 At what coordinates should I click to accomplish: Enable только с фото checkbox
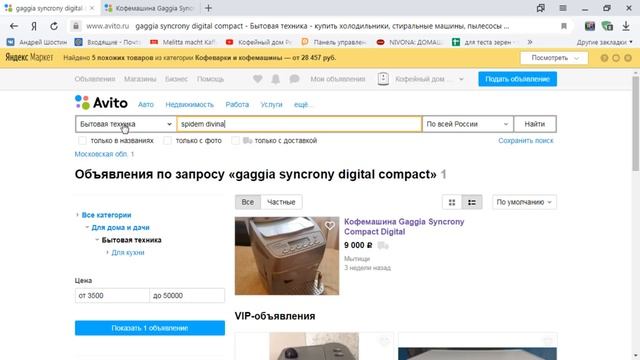click(x=167, y=140)
